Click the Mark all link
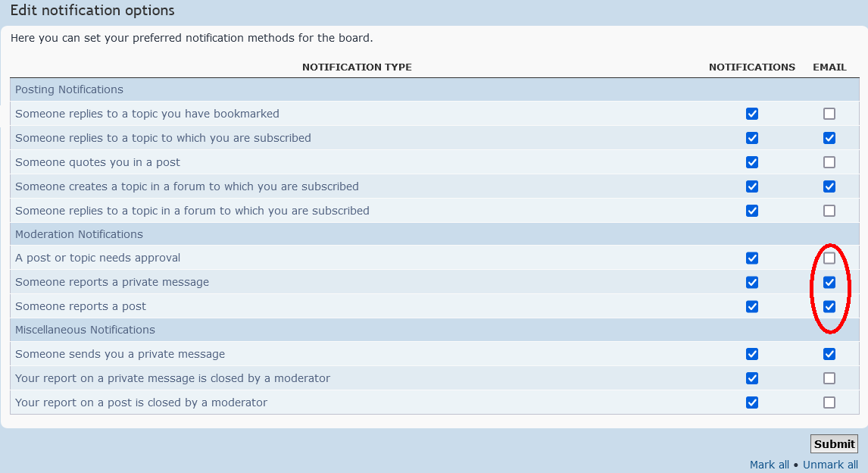Screen dimensions: 868x473 tap(769, 464)
